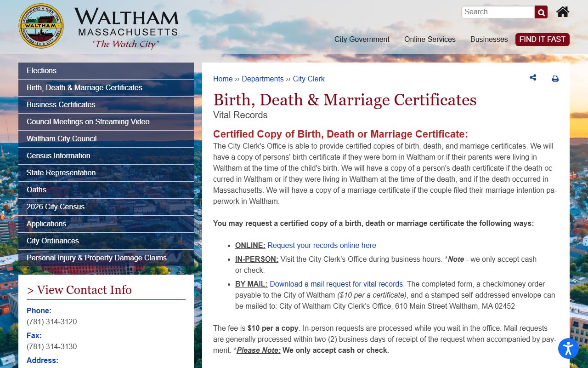This screenshot has height=368, width=588.
Task: Select Elections in the sidebar
Action: (106, 71)
